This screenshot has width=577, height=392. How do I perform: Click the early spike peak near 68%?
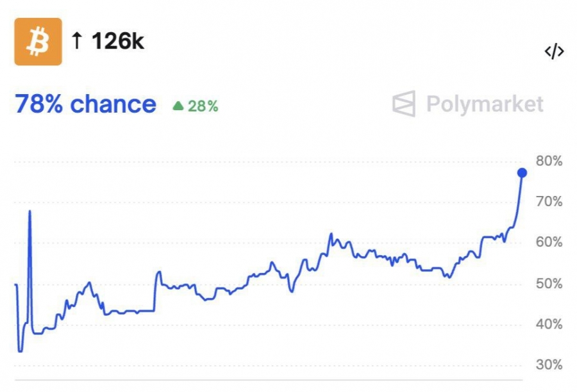29,211
